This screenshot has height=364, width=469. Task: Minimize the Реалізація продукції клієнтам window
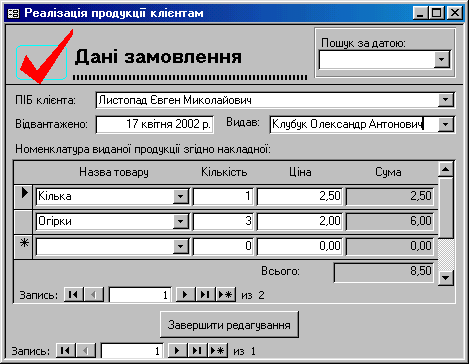tap(421, 13)
